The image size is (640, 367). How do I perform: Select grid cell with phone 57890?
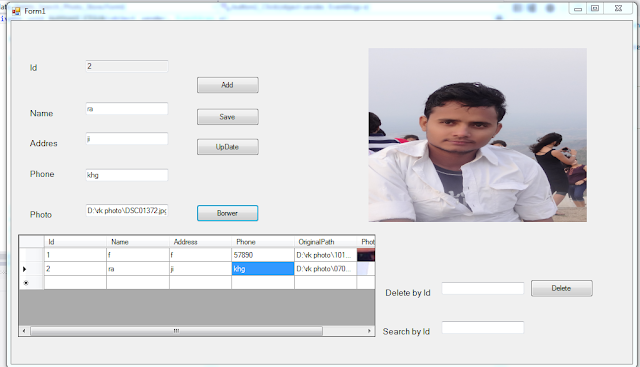click(263, 255)
